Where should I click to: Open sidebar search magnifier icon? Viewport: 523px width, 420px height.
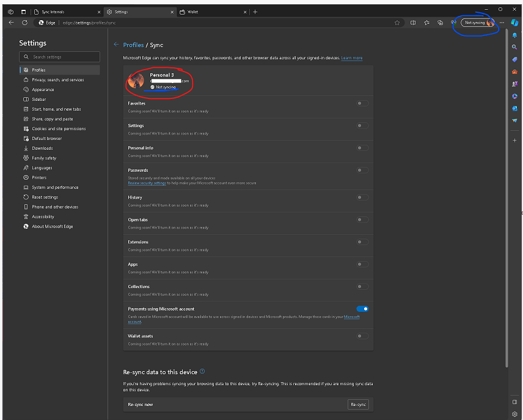click(514, 47)
